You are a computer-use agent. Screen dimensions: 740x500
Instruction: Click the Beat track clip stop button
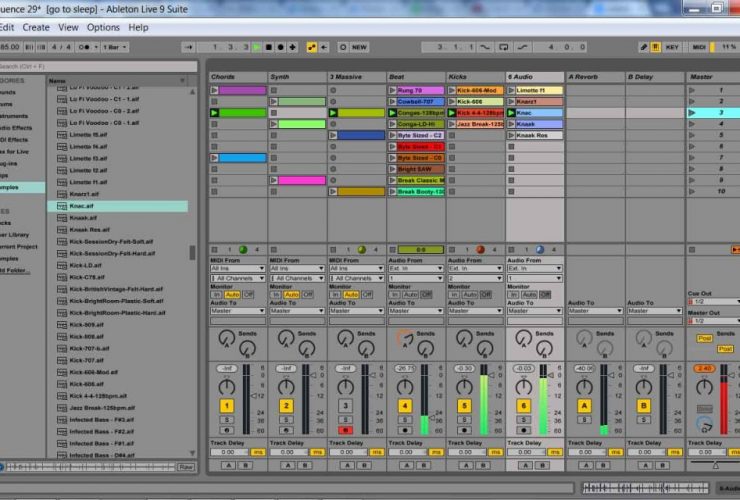(x=393, y=250)
